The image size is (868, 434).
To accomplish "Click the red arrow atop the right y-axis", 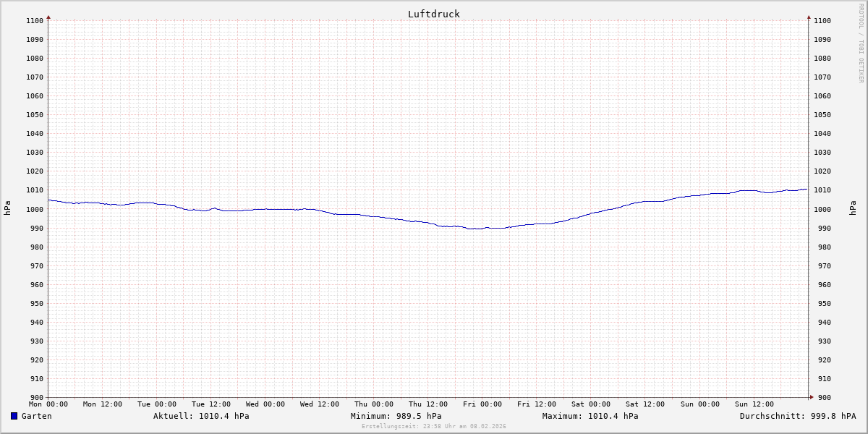I will tap(809, 17).
